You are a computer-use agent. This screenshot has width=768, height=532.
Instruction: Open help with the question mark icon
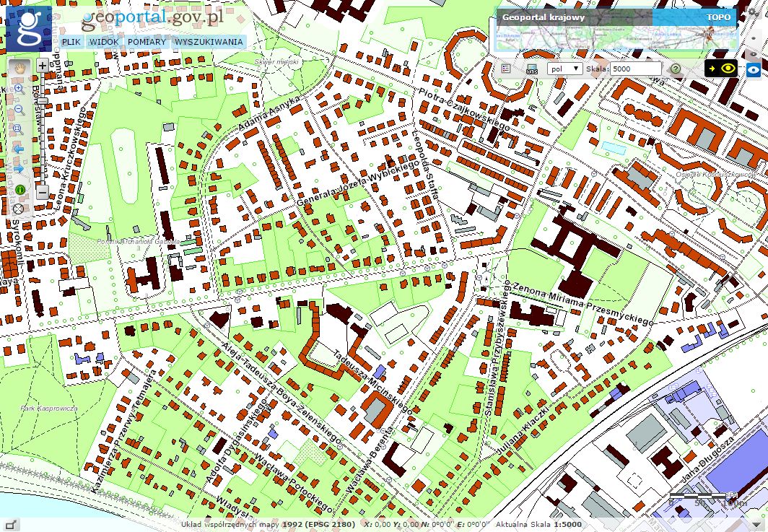pos(676,69)
